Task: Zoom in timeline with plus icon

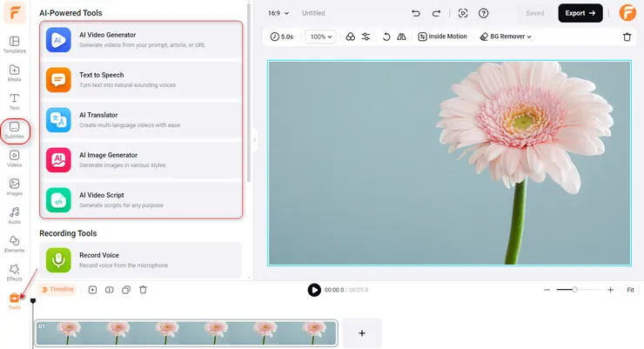Action: coord(610,290)
